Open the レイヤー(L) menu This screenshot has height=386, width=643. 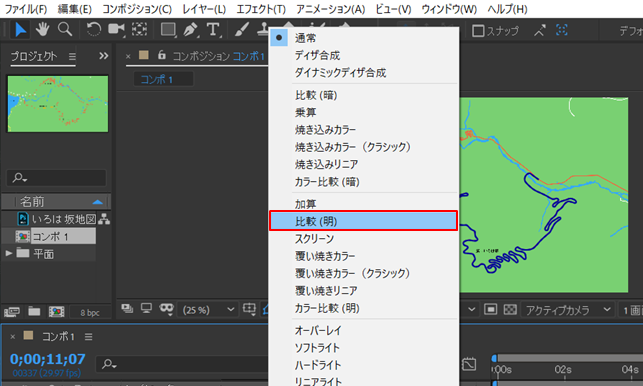pos(204,9)
